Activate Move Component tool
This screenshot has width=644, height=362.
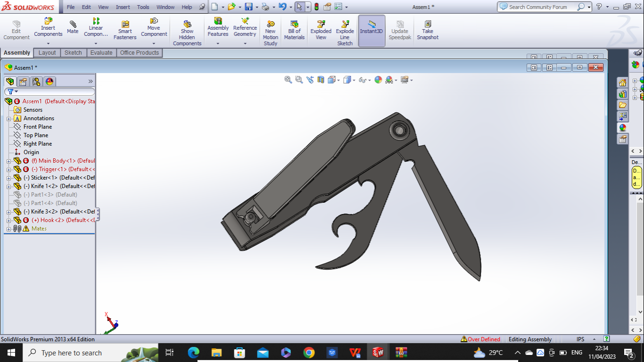154,27
